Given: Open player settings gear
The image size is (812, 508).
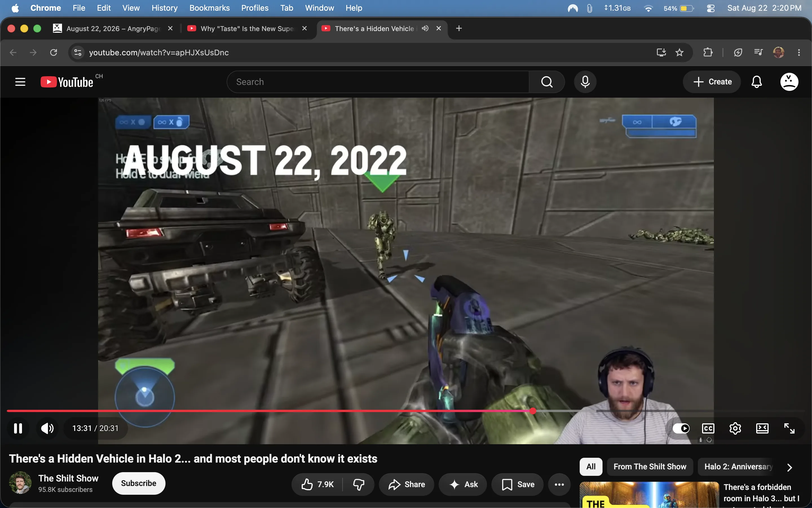Looking at the screenshot, I should [x=735, y=428].
